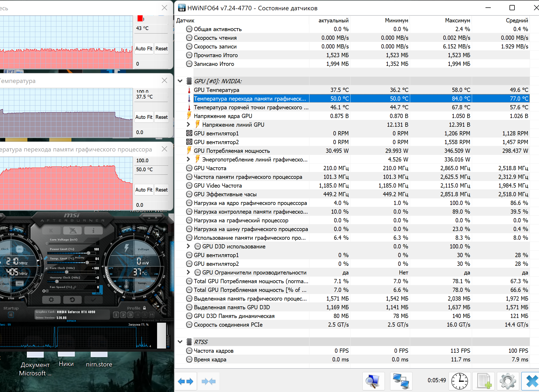
Task: Toggle Afterburner Windows startup button
Action: point(11,315)
